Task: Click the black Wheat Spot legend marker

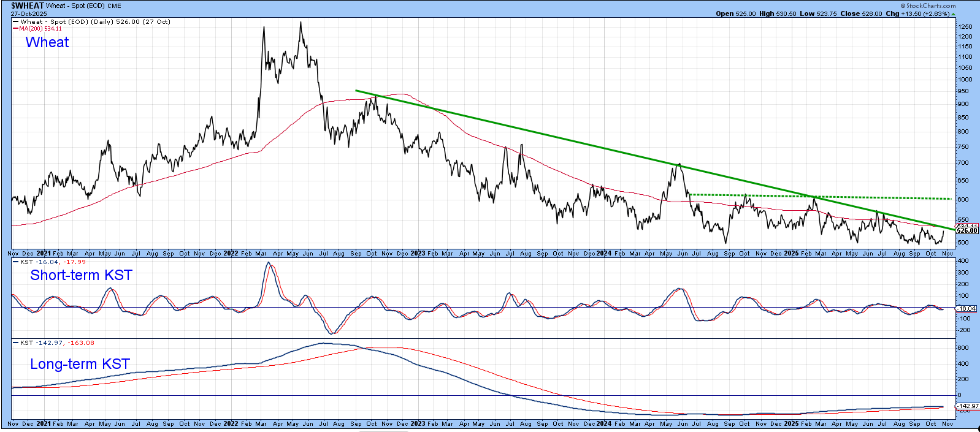Action: point(16,21)
